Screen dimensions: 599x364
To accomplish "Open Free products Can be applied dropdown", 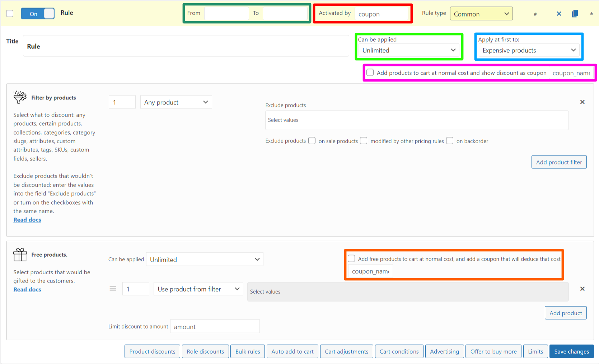I will [x=205, y=259].
